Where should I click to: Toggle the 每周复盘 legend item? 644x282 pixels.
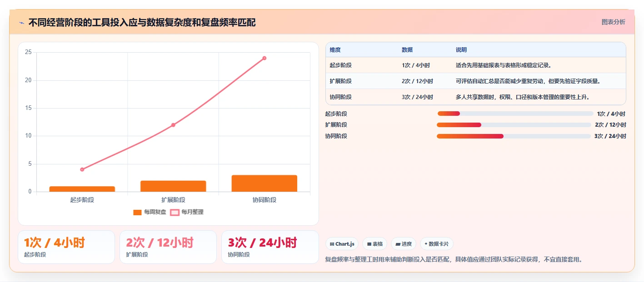pos(150,212)
